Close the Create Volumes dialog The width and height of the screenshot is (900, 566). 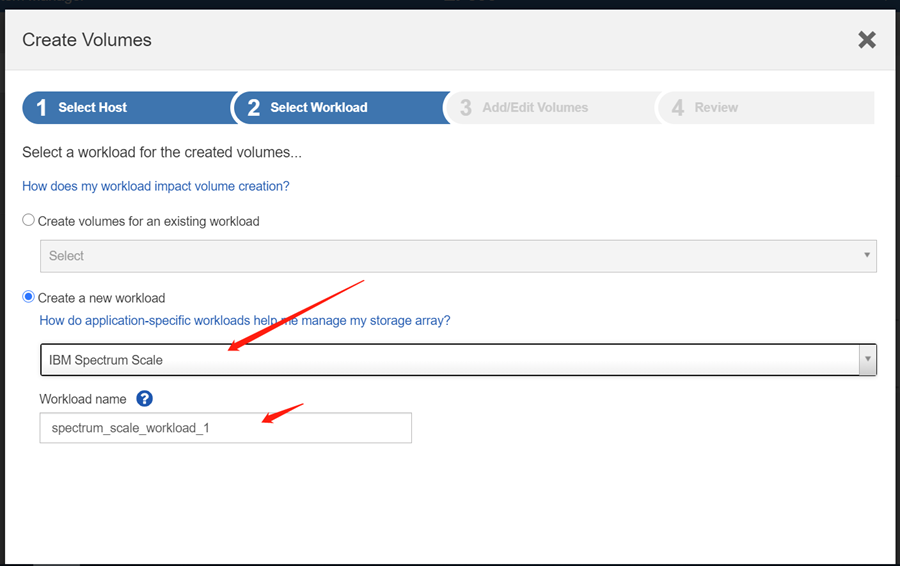(867, 40)
